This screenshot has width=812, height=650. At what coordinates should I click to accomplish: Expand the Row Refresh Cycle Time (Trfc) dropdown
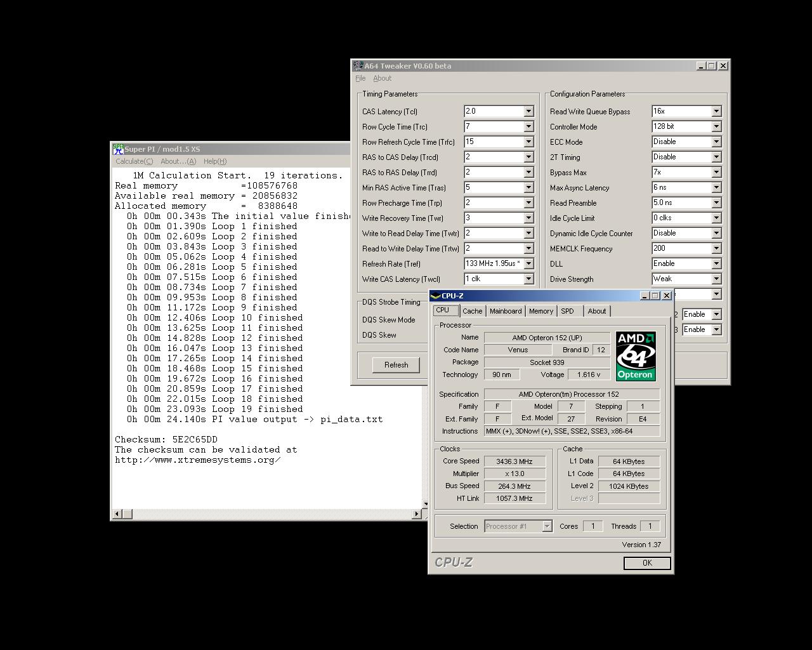528,142
